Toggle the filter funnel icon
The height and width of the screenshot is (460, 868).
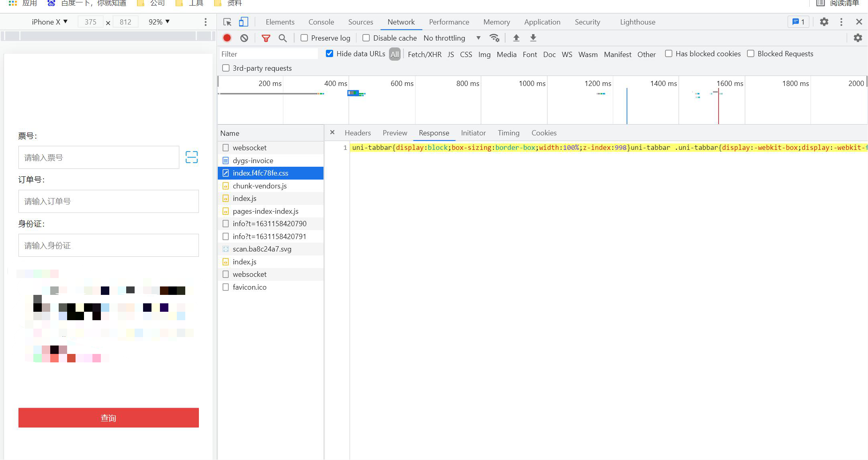(266, 38)
